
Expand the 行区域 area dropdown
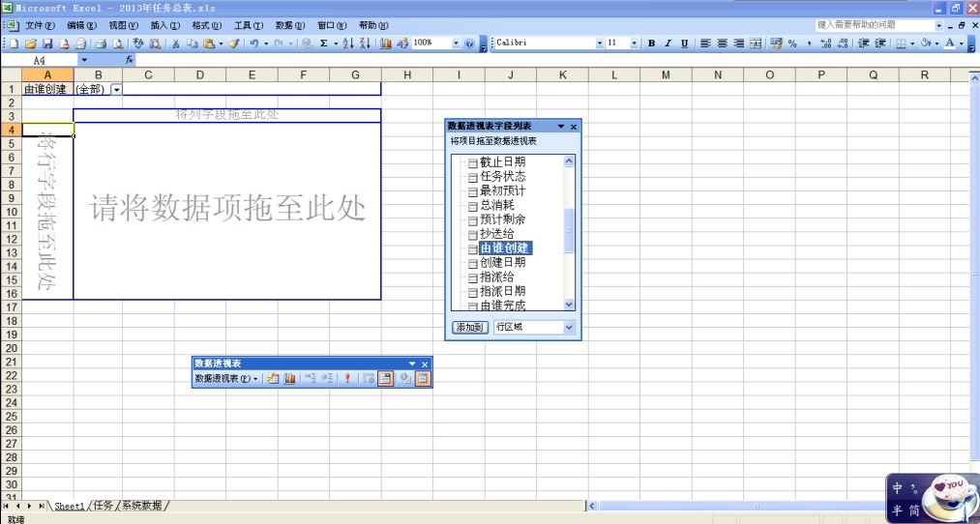coord(568,328)
